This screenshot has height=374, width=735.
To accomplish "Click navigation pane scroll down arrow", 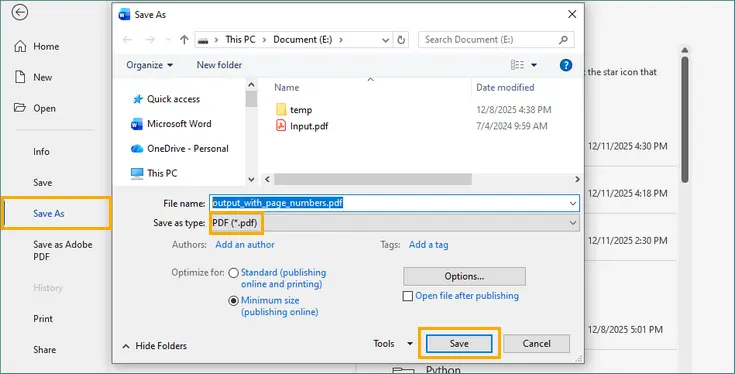I will [x=251, y=179].
